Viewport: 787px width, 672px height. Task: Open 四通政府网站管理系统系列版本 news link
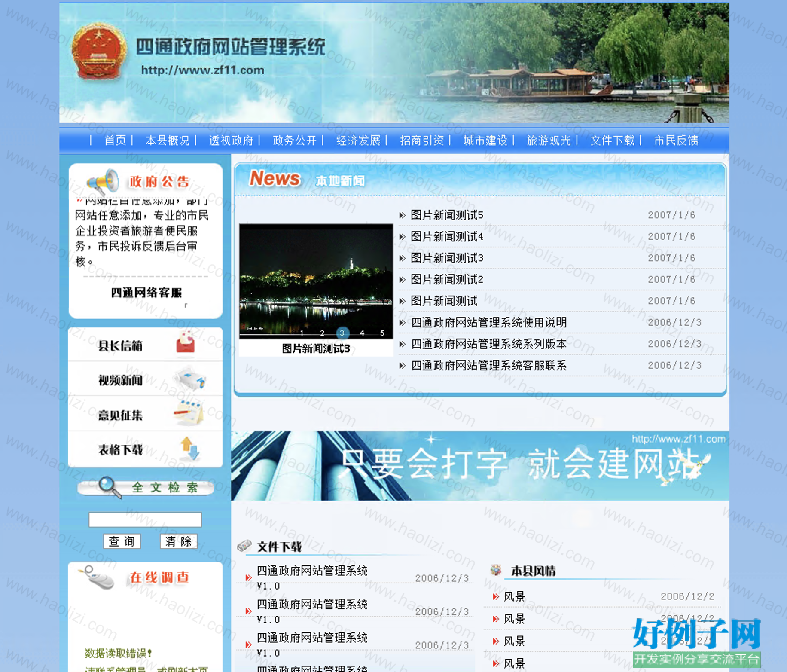(489, 344)
